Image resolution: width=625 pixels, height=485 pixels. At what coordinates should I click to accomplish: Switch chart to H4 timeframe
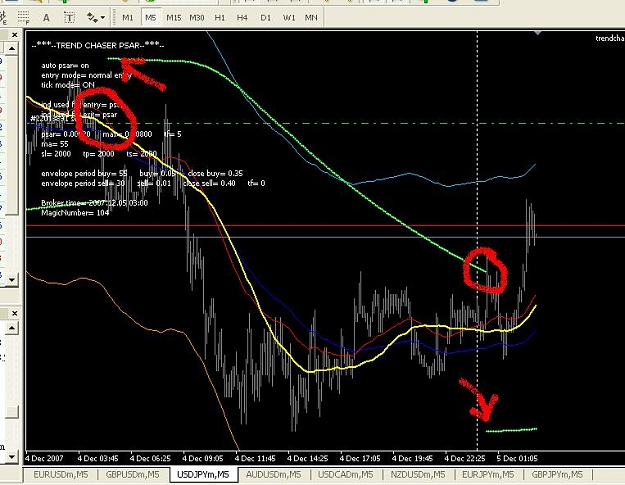point(242,18)
